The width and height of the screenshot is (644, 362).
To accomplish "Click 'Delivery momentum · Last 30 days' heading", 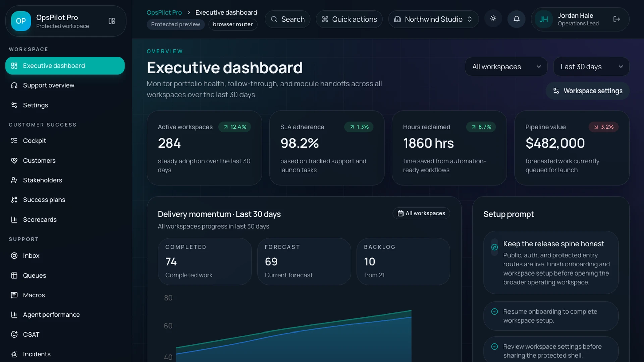I will (219, 214).
